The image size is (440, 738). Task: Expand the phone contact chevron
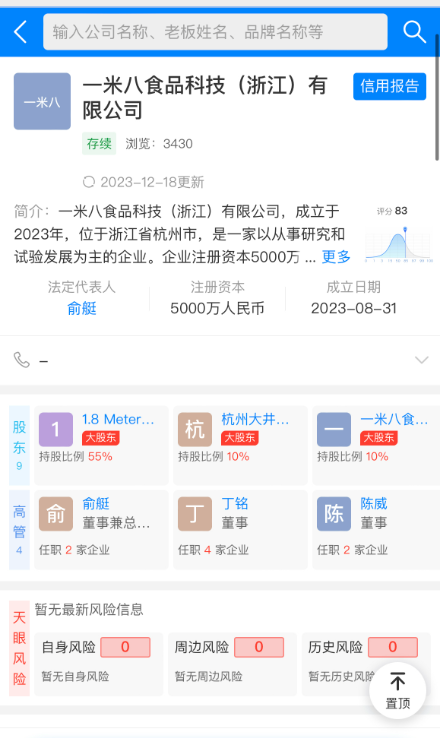tap(422, 360)
